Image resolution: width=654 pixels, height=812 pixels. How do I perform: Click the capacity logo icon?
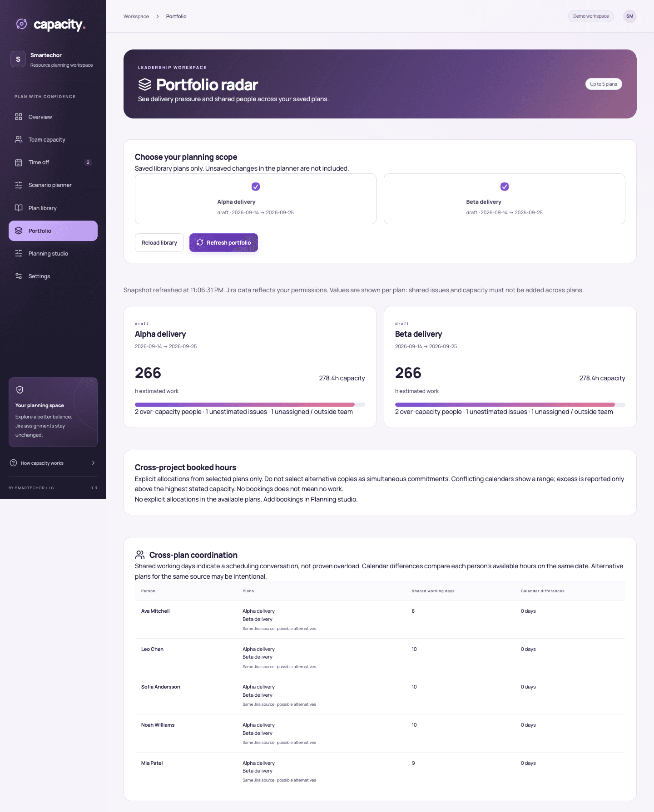point(21,24)
